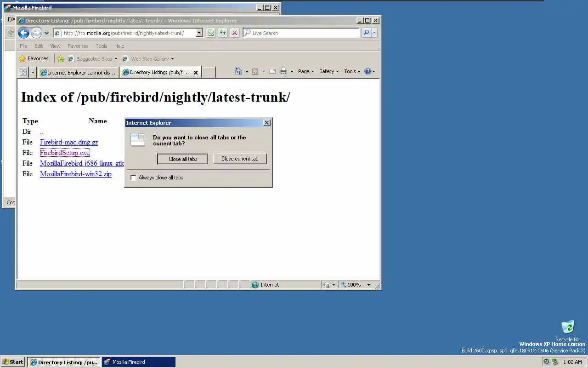The image size is (588, 368).
Task: Switch to 'Internet Explorer cannot dis...' tab
Action: click(x=78, y=72)
